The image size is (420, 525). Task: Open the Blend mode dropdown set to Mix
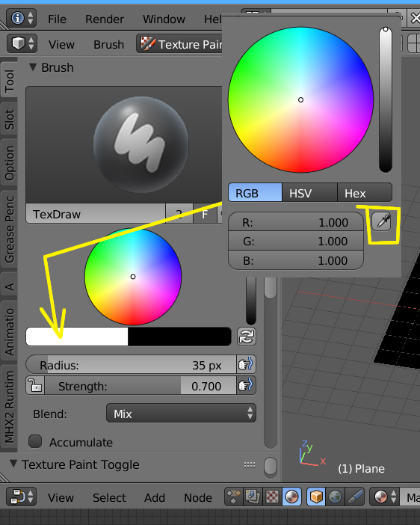click(x=181, y=413)
